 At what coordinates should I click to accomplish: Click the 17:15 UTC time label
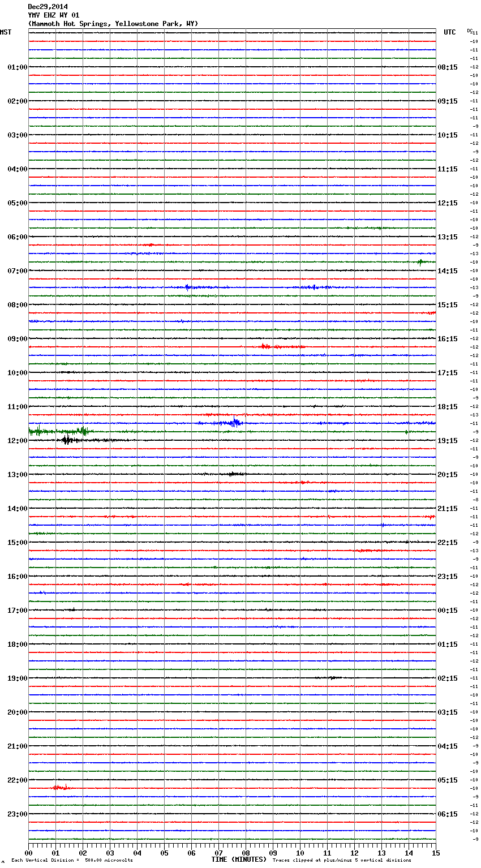tap(448, 373)
